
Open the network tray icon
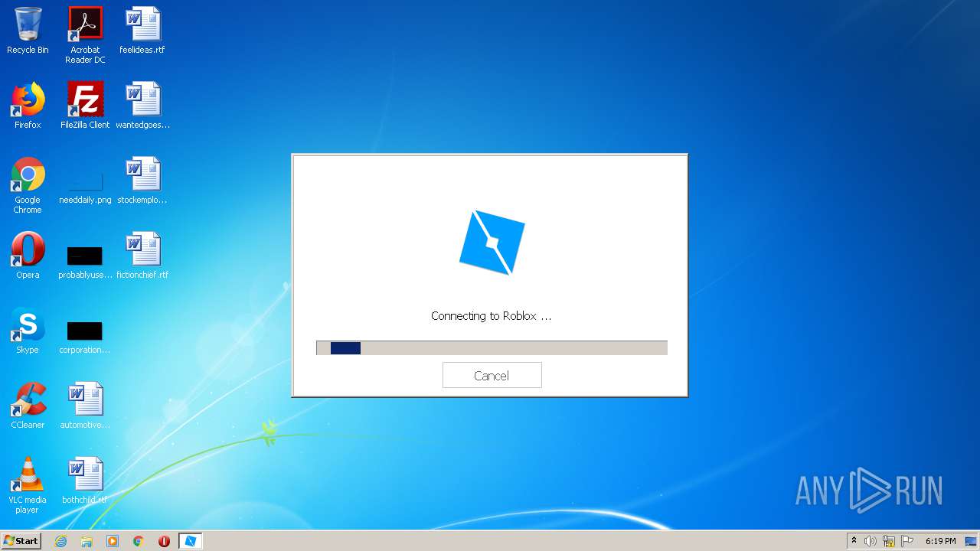coord(889,541)
